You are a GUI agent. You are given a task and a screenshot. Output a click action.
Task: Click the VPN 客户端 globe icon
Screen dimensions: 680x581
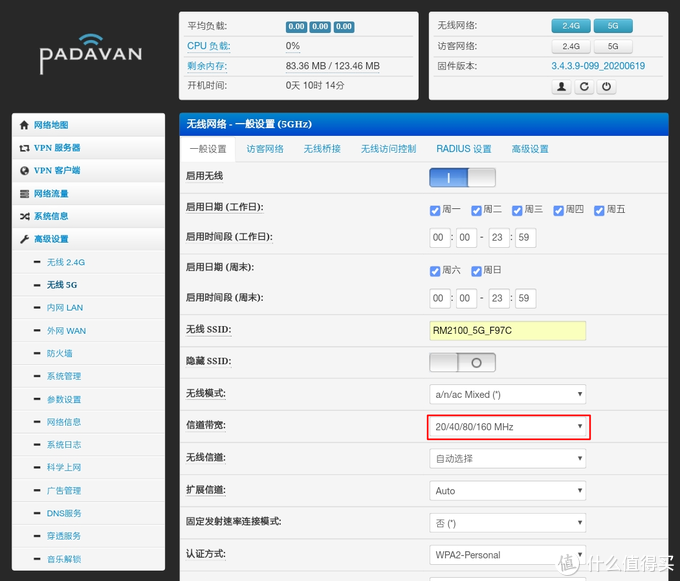tap(24, 171)
